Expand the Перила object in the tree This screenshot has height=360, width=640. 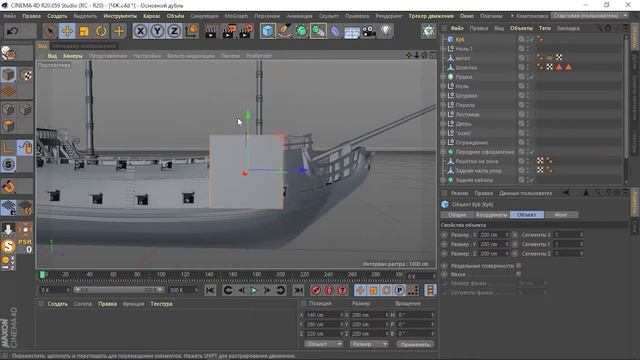point(443,105)
